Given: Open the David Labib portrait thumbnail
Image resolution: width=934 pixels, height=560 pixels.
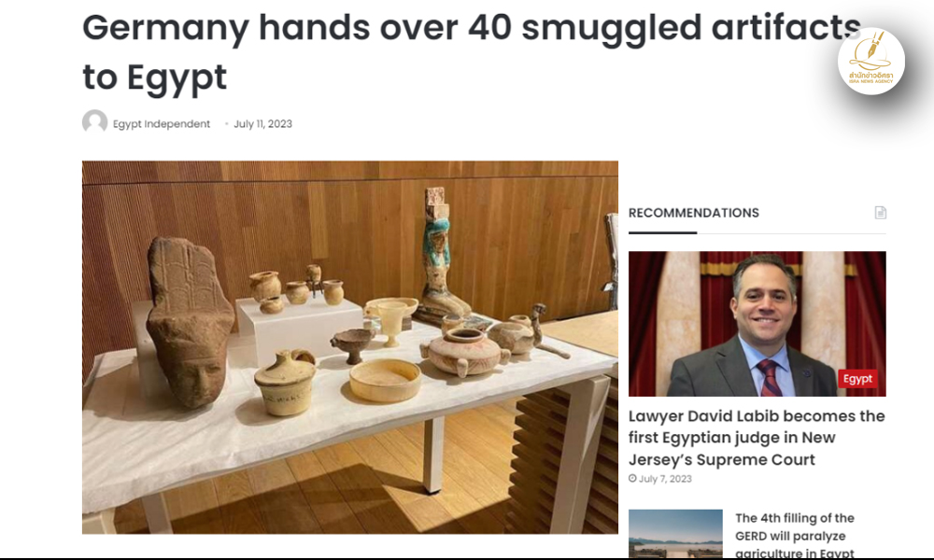Looking at the screenshot, I should click(757, 324).
